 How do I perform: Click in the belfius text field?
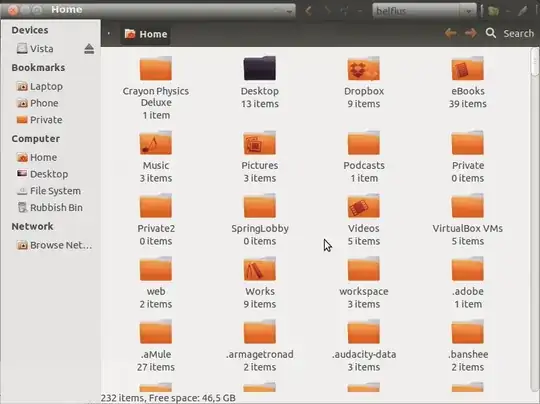[416, 11]
